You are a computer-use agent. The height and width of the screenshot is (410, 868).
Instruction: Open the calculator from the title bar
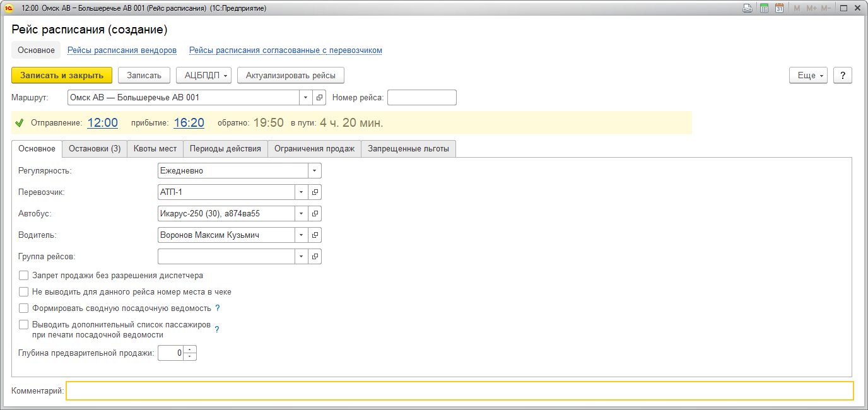click(764, 8)
